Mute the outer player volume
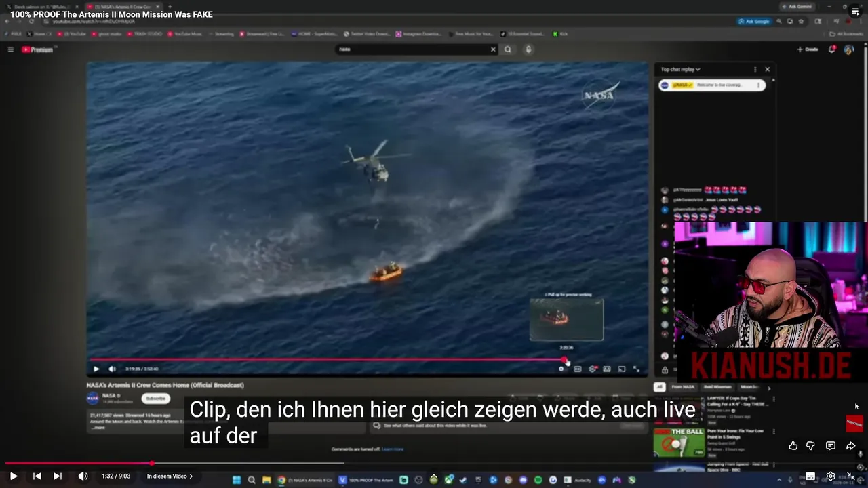The height and width of the screenshot is (488, 868). pos(83,476)
